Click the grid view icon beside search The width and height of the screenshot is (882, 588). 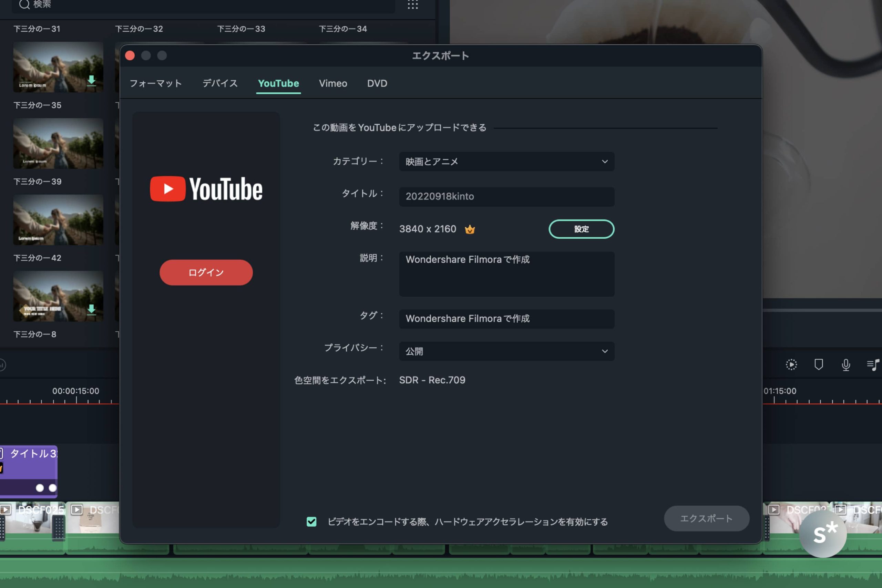point(412,4)
